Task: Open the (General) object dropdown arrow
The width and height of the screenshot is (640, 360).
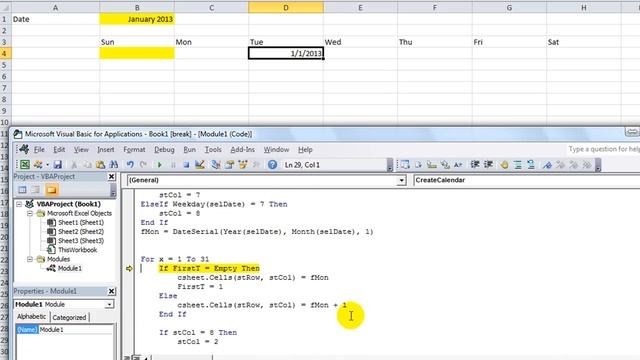Action: 401,180
